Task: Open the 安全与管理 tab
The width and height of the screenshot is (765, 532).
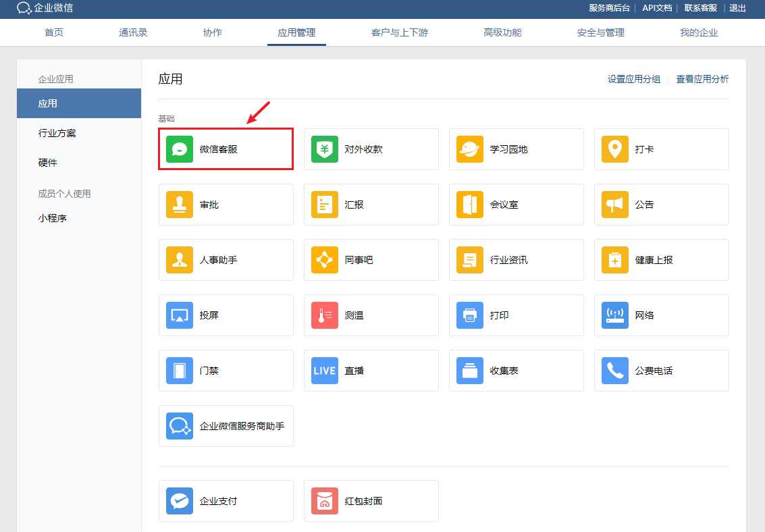Action: pyautogui.click(x=600, y=32)
